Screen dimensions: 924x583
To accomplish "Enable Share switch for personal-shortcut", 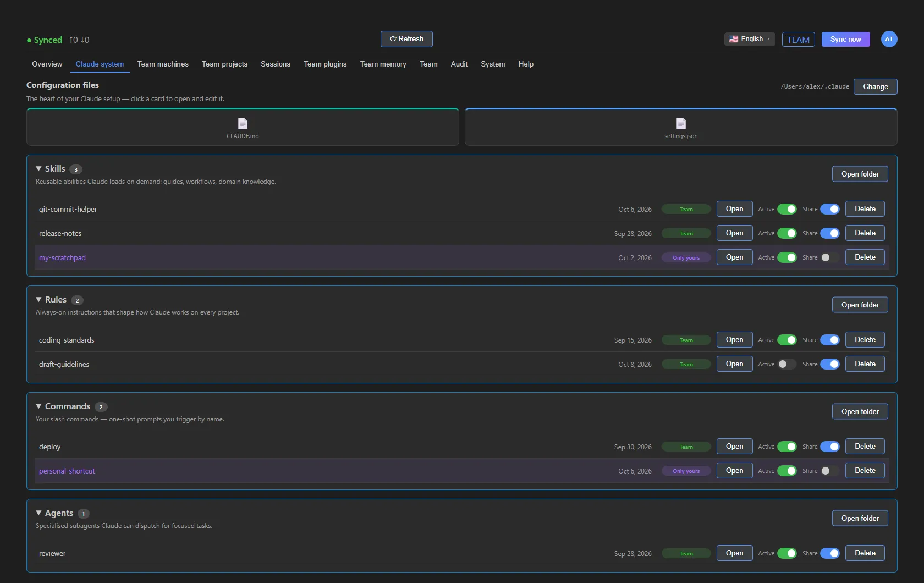I will coord(829,471).
